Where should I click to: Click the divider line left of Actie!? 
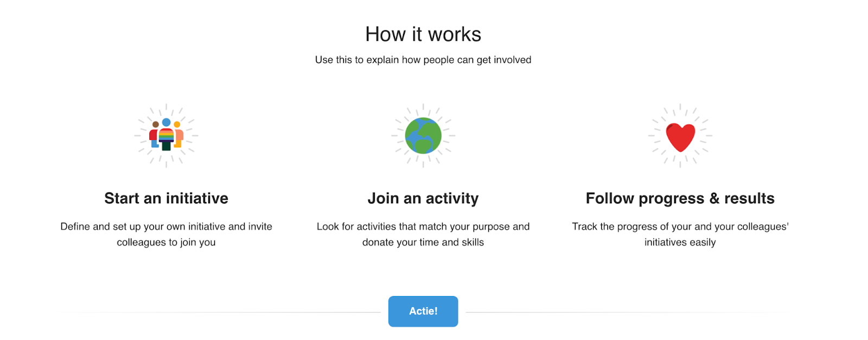coord(222,312)
